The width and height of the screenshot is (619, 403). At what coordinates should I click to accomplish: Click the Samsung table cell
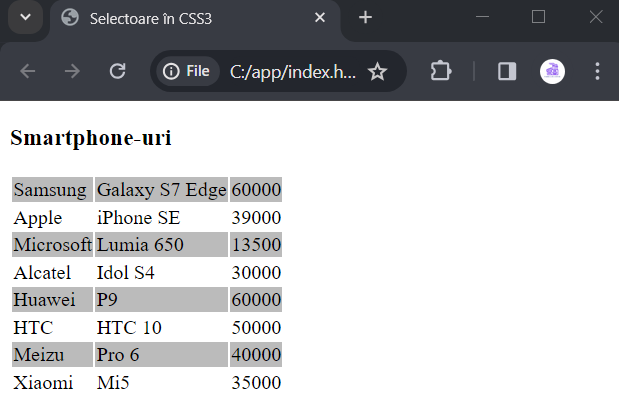(53, 189)
